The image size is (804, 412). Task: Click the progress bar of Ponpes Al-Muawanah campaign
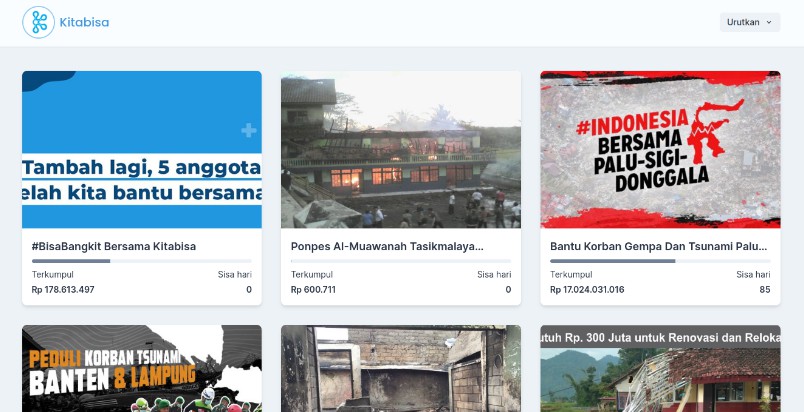click(x=401, y=261)
